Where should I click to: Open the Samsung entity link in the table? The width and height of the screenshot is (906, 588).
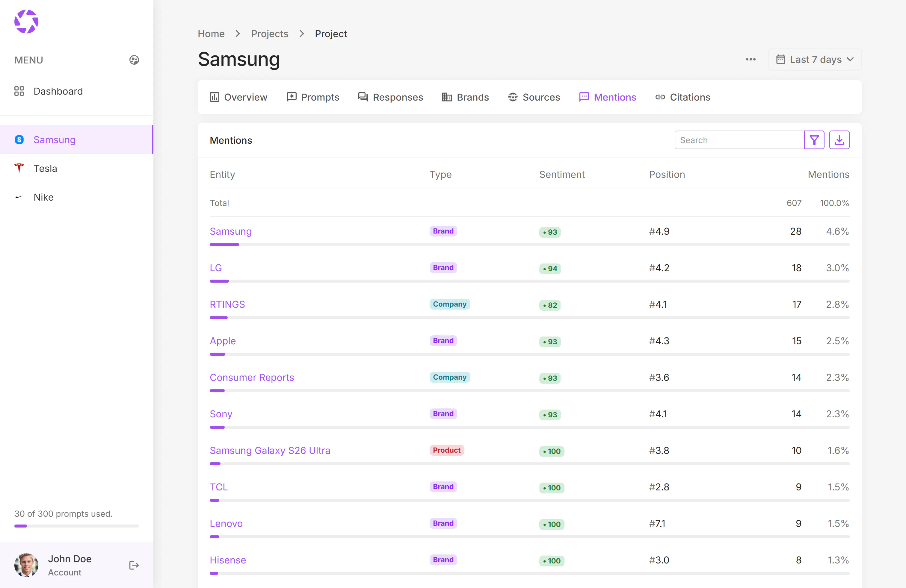pos(231,231)
